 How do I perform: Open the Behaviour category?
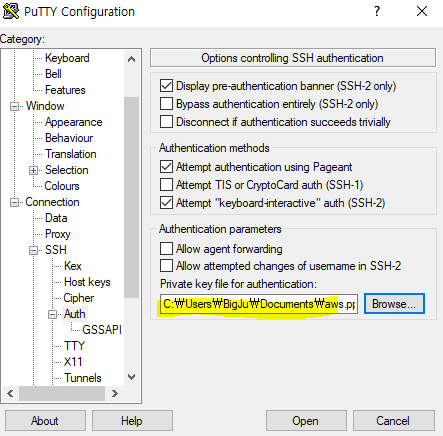tap(69, 138)
